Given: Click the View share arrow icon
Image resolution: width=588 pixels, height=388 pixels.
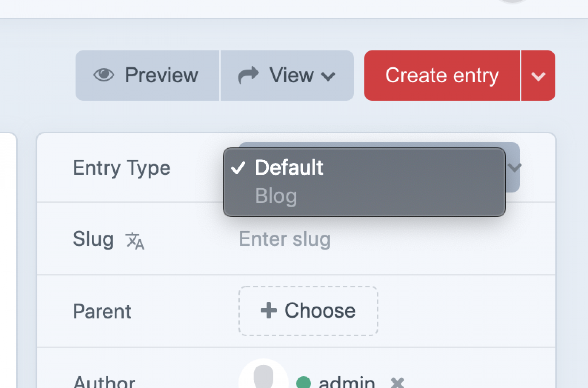Looking at the screenshot, I should tap(248, 75).
